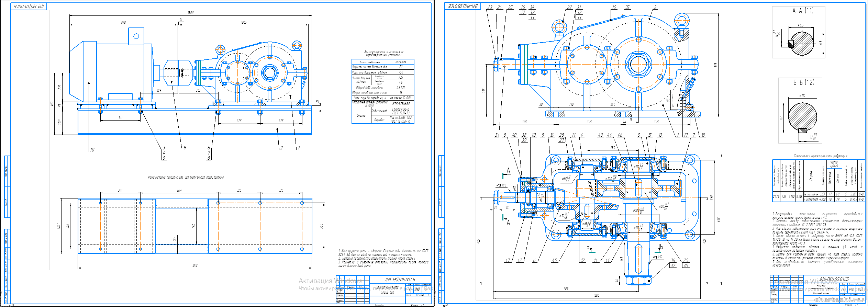Select the 1005 dimension below the gearbox plan view

tap(597, 295)
